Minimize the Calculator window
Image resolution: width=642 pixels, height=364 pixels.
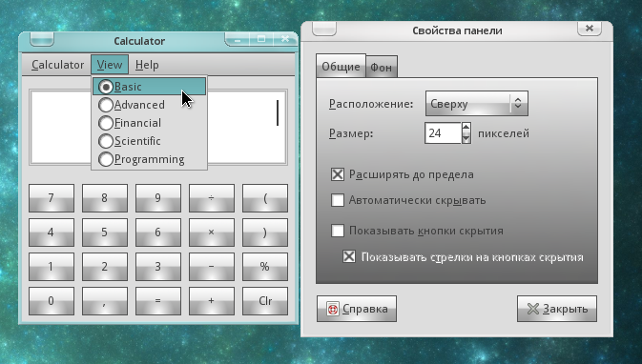[x=238, y=39]
